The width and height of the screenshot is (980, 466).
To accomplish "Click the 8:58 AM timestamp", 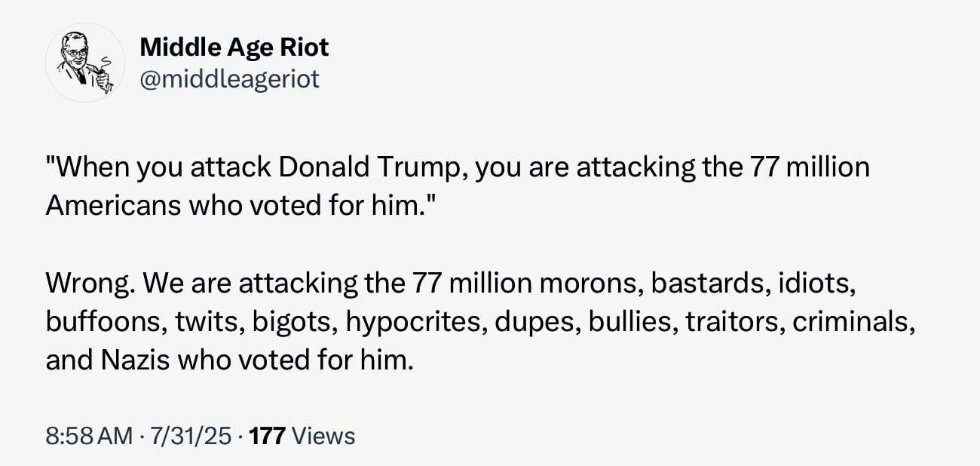I will coord(88,436).
